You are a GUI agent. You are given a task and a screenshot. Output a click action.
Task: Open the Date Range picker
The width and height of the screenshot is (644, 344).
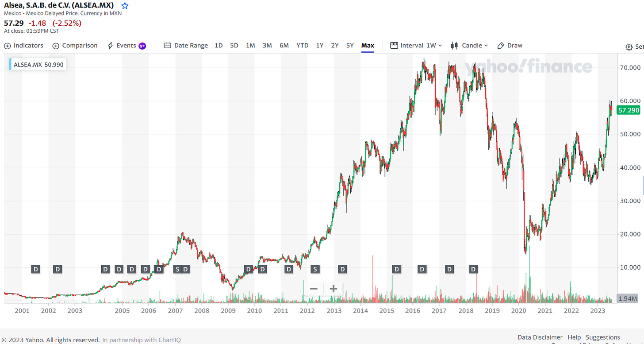coord(186,46)
